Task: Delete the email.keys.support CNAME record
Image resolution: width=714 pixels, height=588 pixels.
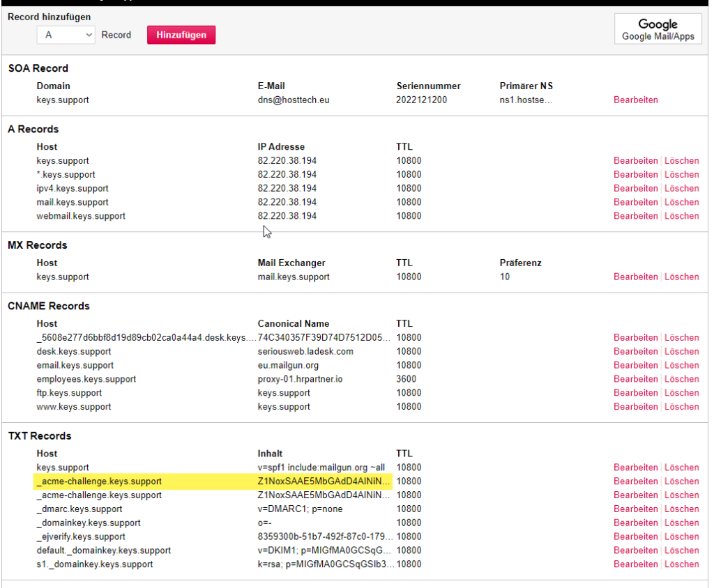Action: pyautogui.click(x=681, y=365)
